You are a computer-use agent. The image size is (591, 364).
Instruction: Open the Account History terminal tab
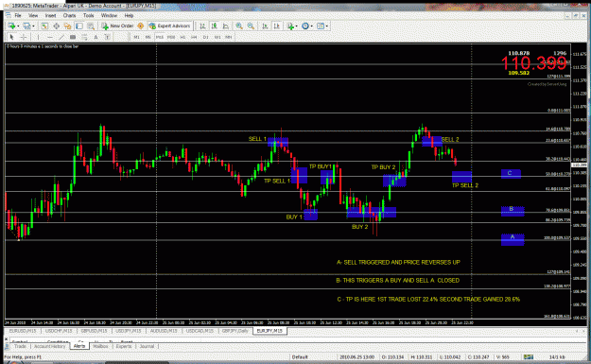[x=50, y=346]
